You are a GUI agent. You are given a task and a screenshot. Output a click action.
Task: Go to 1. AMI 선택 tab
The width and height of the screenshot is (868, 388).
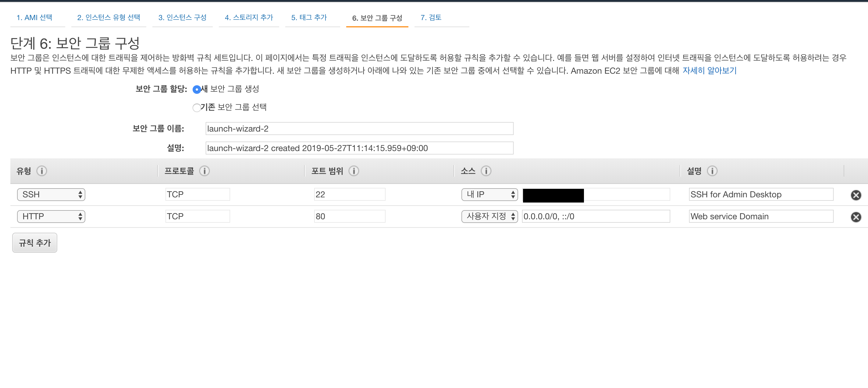(x=34, y=18)
